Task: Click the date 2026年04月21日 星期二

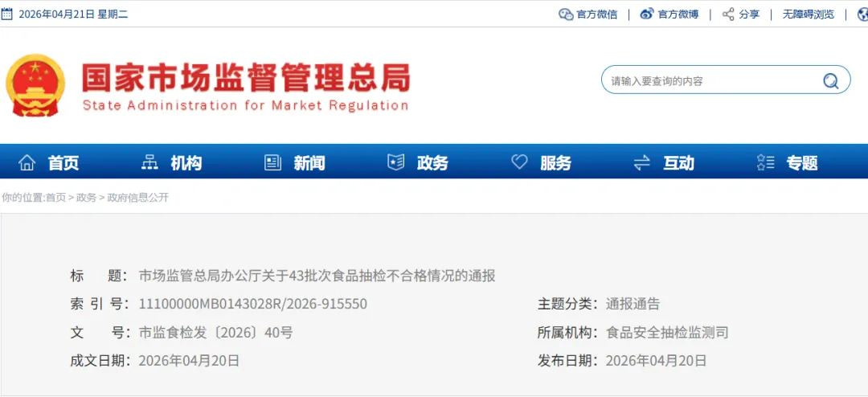Action: tap(74, 14)
